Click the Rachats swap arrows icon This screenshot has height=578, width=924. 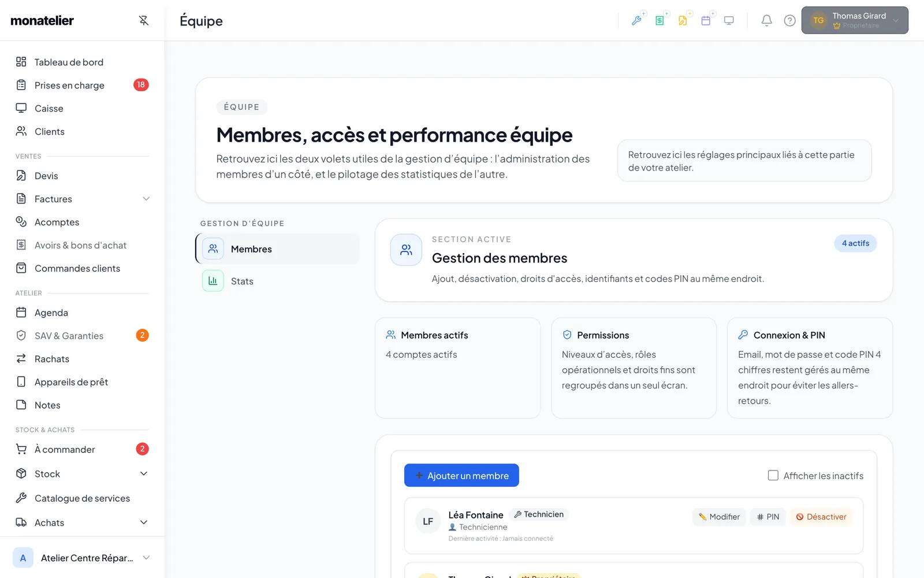[21, 358]
